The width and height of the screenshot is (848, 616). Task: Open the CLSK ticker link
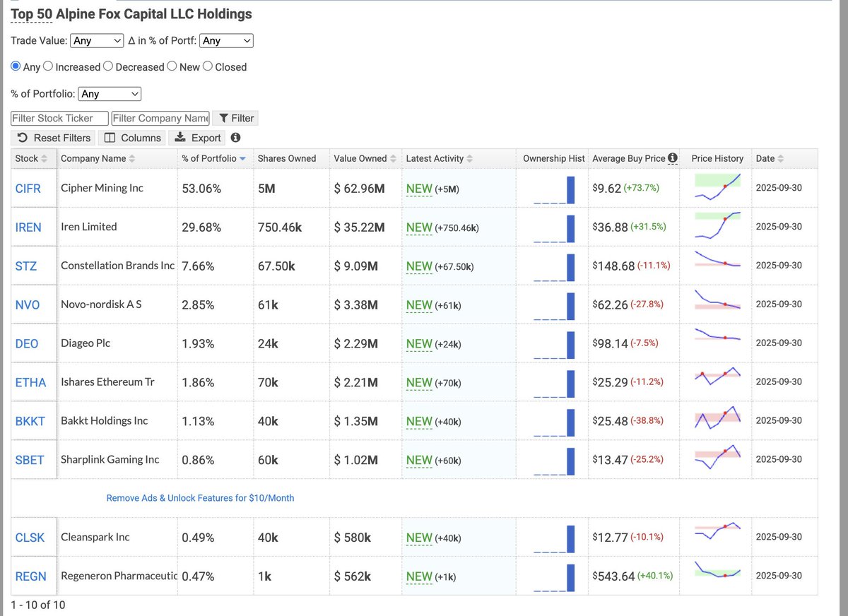[x=30, y=538]
